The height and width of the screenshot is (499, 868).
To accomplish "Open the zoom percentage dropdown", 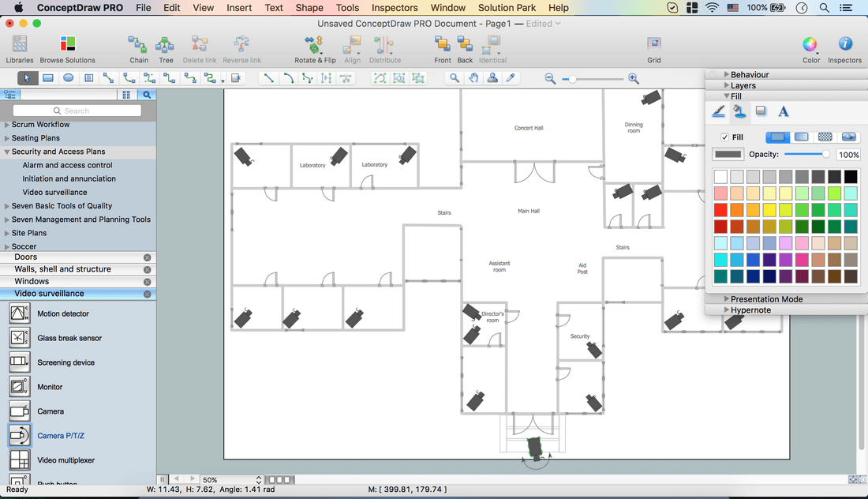I will point(259,479).
